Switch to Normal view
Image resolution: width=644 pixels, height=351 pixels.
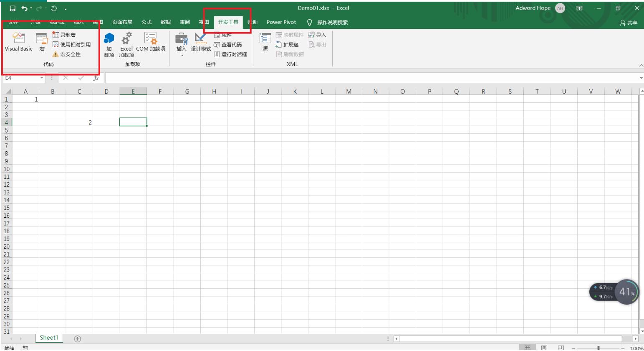coord(528,348)
